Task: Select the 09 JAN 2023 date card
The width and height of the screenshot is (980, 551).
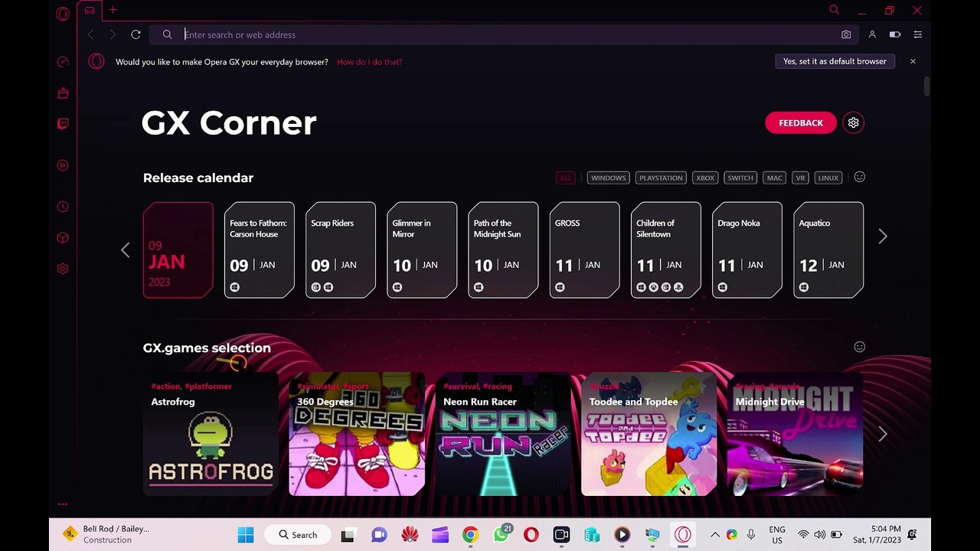Action: 178,249
